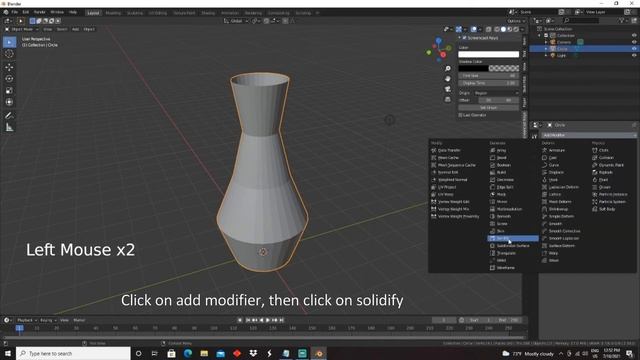This screenshot has height=360, width=640.
Task: Open the Object Mode dropdown
Action: click(x=22, y=29)
